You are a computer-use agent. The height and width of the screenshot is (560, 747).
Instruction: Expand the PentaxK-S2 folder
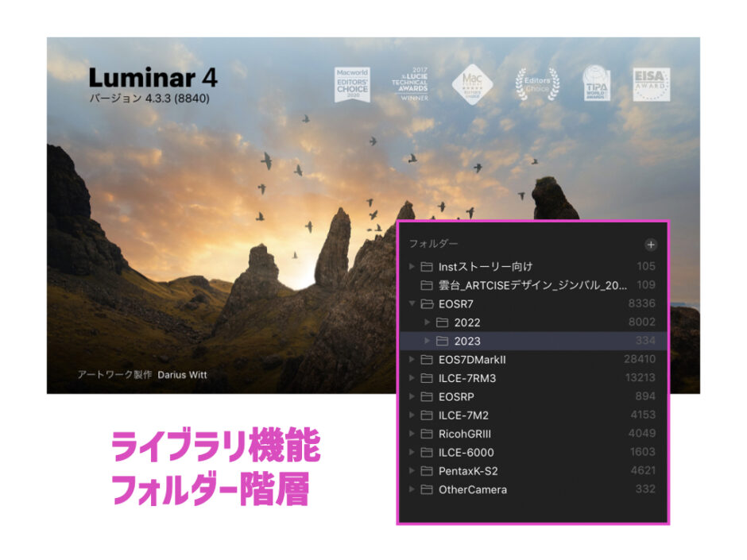pos(412,471)
